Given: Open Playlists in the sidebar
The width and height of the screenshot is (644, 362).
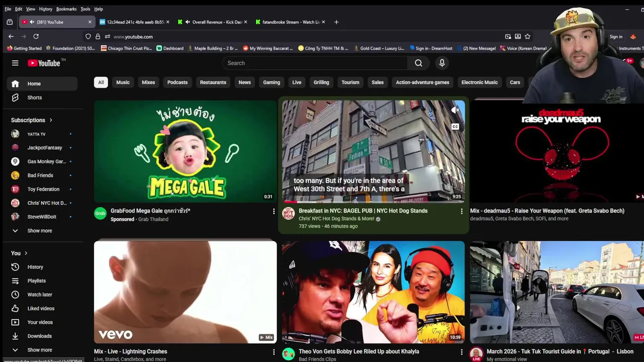Looking at the screenshot, I should [x=42, y=281].
